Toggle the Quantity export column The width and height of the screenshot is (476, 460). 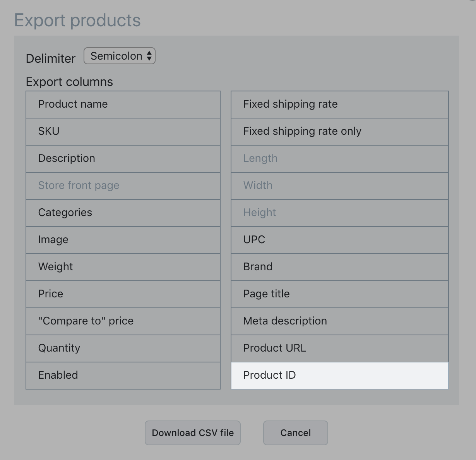123,348
